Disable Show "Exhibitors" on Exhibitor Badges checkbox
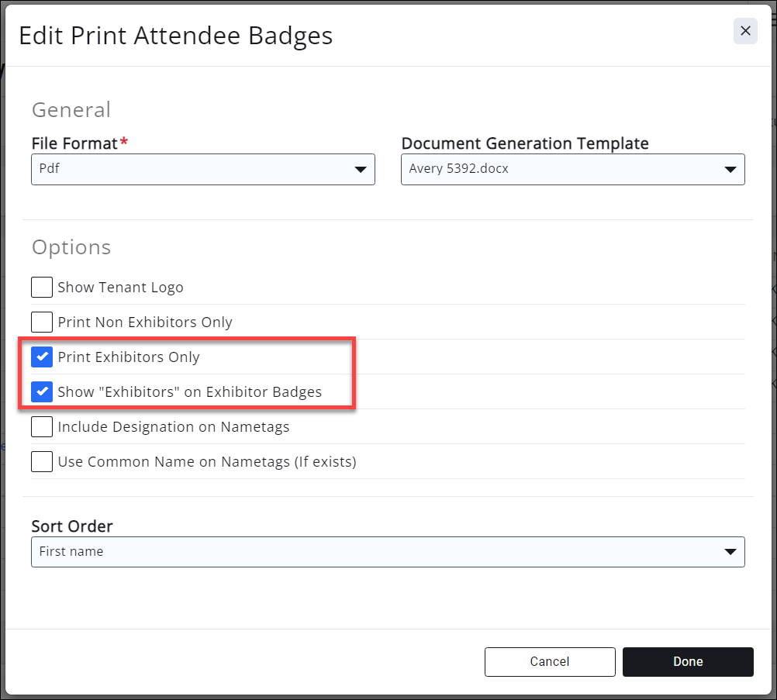 (42, 391)
